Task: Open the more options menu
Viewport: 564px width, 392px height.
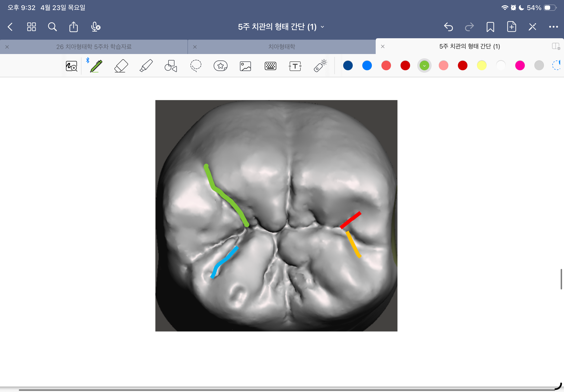Action: click(x=553, y=27)
